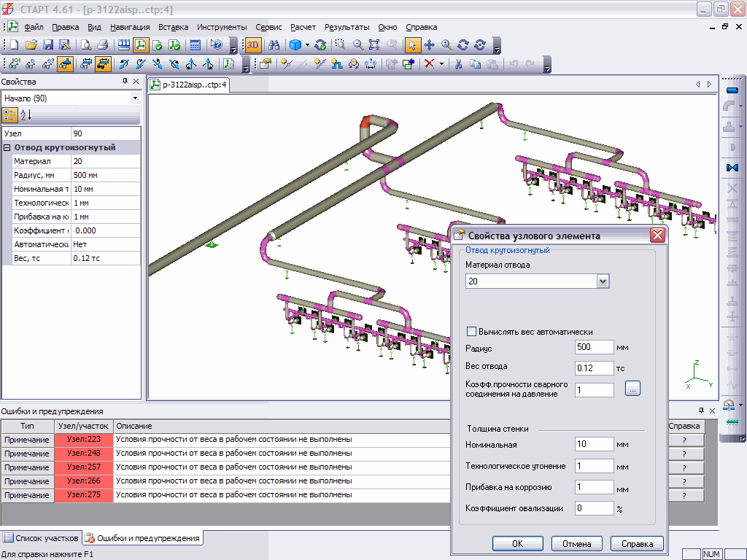Click the Print icon in the toolbar
The image size is (747, 560).
102,44
